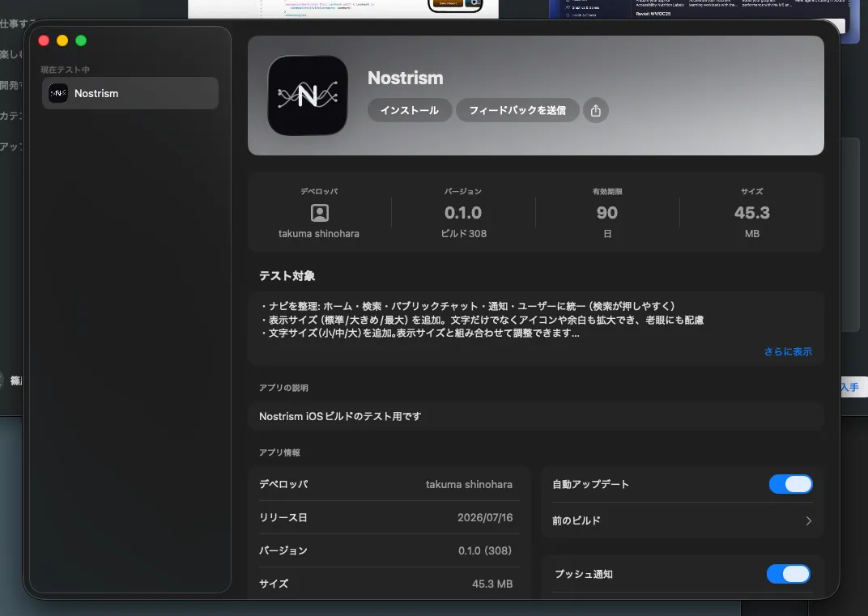Click the developer person icon
The image size is (868, 616).
pos(319,213)
